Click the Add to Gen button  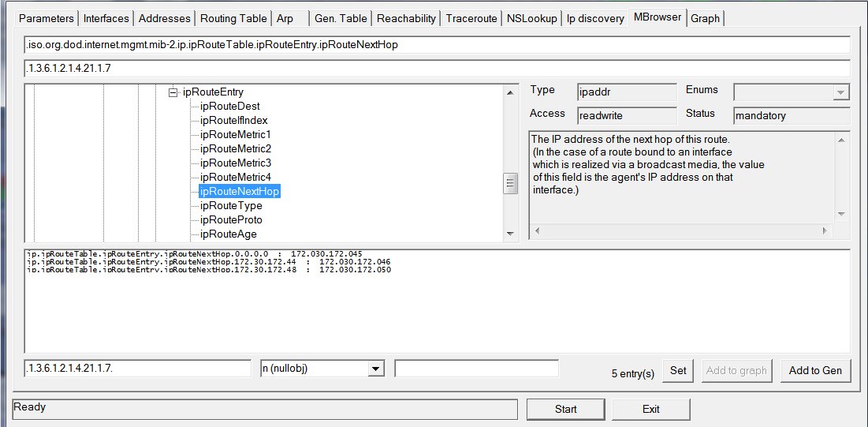[x=815, y=371]
